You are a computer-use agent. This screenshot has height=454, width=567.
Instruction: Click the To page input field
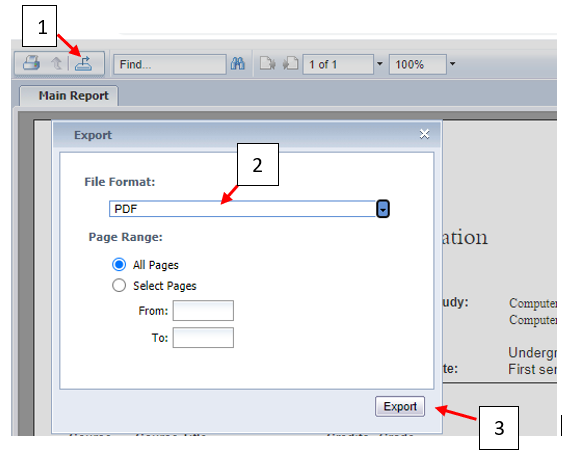click(203, 338)
